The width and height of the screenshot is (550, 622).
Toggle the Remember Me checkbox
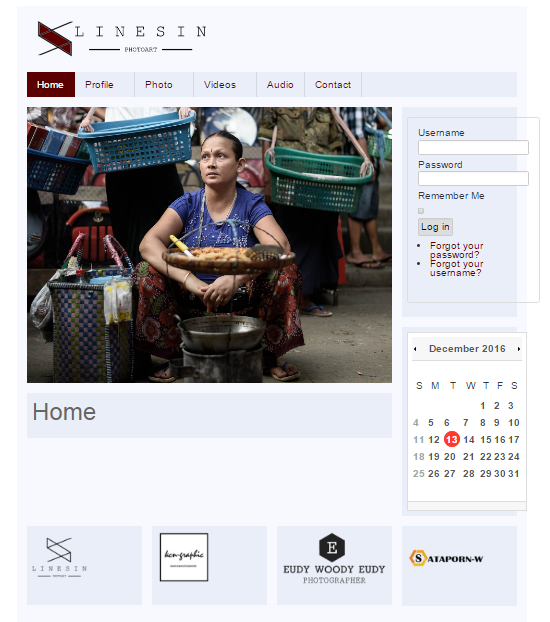(421, 211)
